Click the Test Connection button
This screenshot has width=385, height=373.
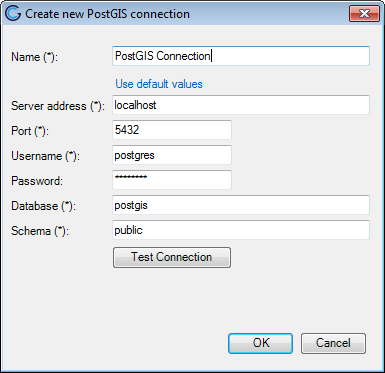pyautogui.click(x=172, y=257)
